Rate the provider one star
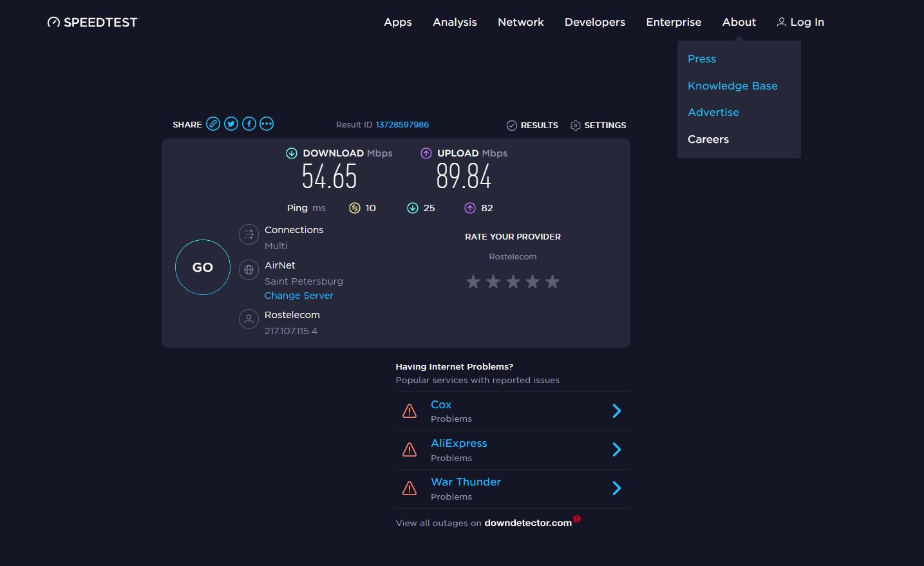924x566 pixels. [473, 281]
